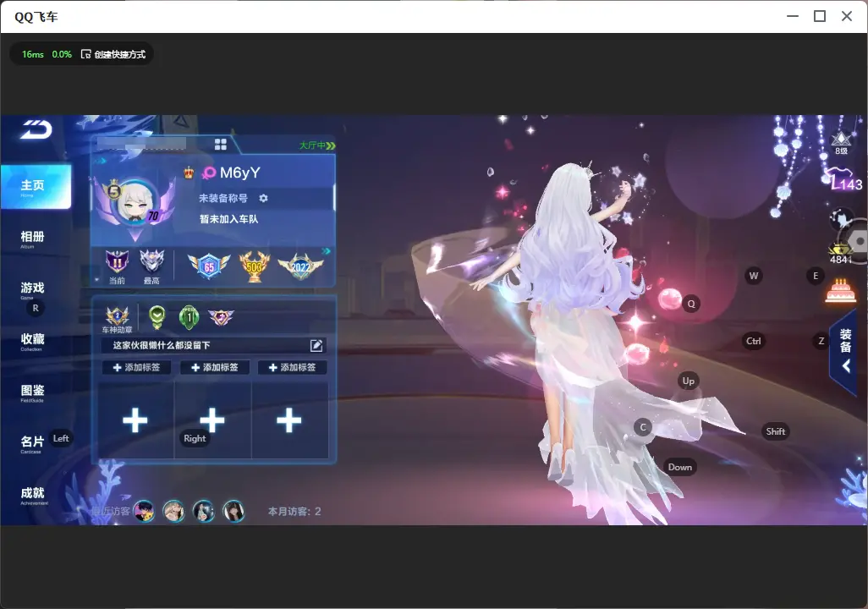Screen dimensions: 868x609
Task: Click the left 添加标签 add tag button
Action: [x=136, y=368]
